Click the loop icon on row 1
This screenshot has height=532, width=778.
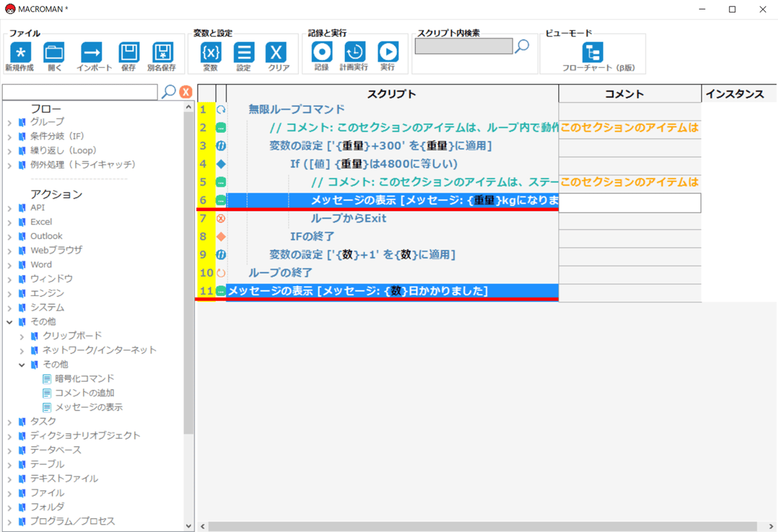click(220, 110)
